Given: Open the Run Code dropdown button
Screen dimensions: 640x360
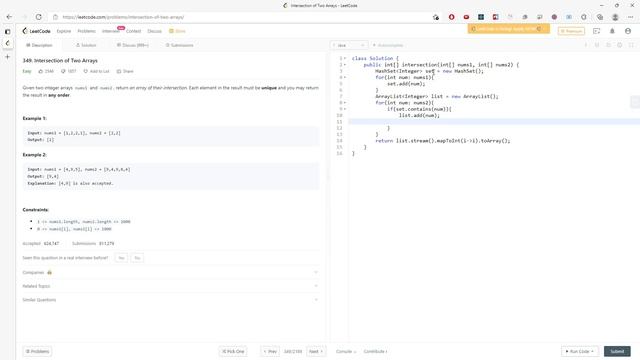Looking at the screenshot, I should click(580, 351).
